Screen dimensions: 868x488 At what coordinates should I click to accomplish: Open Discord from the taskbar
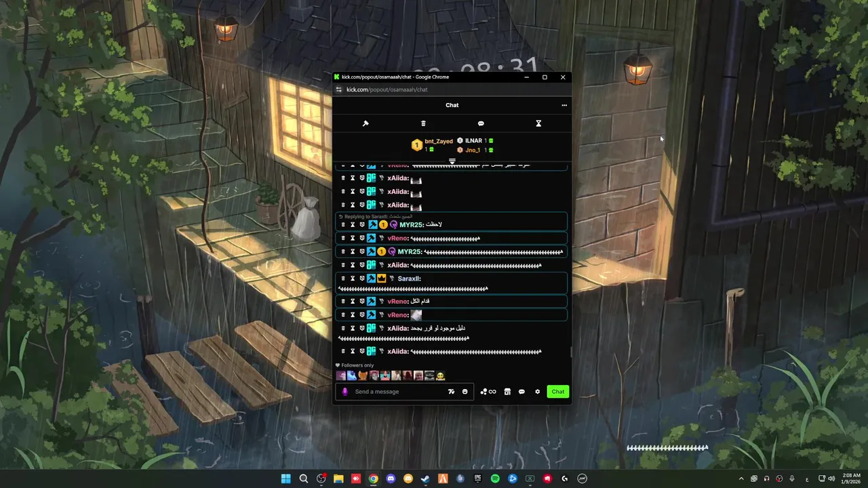pos(391,479)
